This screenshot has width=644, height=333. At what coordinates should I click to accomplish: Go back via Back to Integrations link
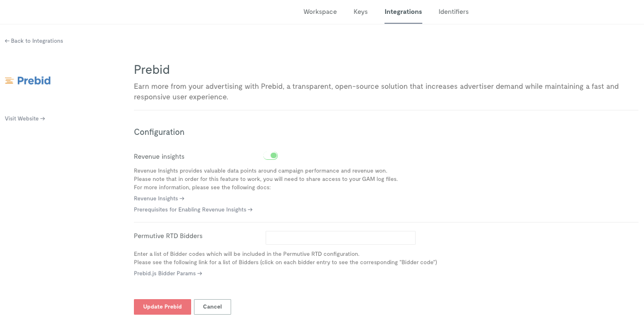tap(34, 41)
